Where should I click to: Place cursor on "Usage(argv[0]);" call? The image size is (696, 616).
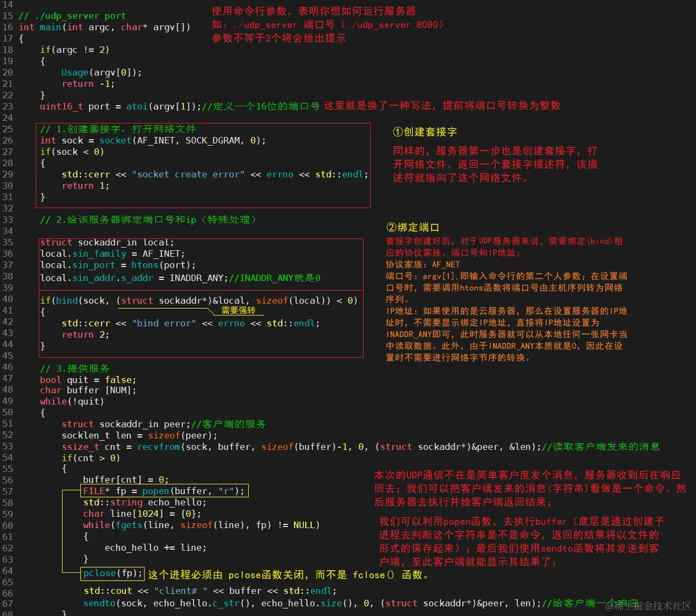point(101,72)
